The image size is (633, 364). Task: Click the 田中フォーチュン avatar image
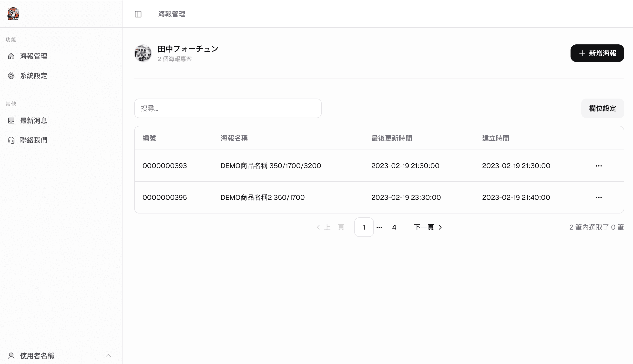(143, 53)
